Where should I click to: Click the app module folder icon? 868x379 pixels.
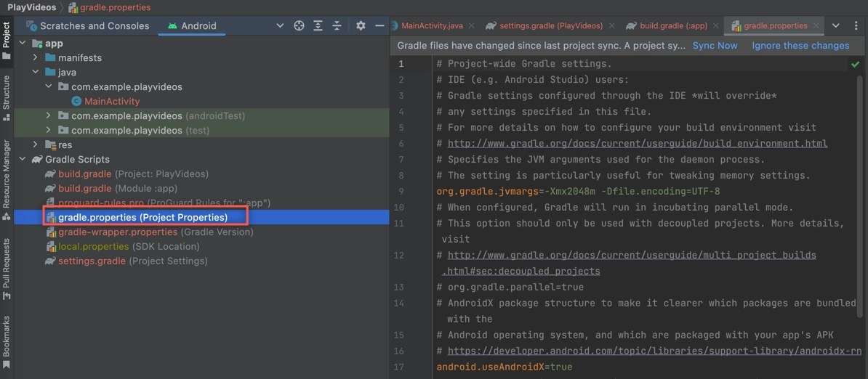click(38, 43)
